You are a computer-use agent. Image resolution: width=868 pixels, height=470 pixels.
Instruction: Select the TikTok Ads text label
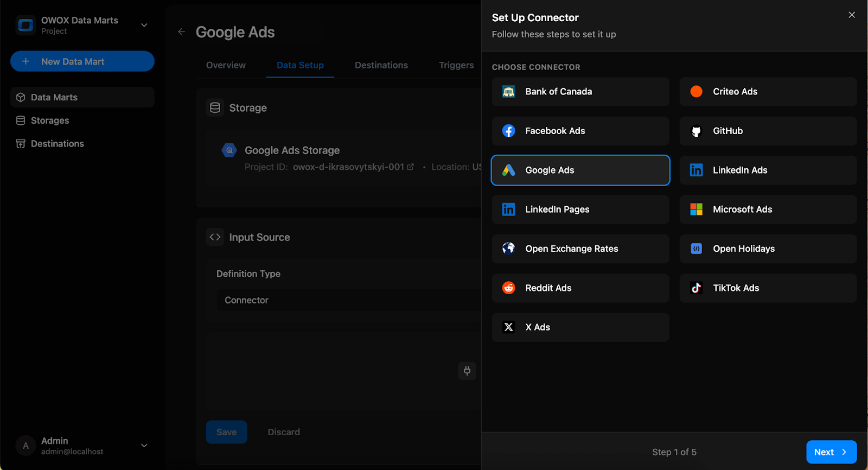click(736, 288)
